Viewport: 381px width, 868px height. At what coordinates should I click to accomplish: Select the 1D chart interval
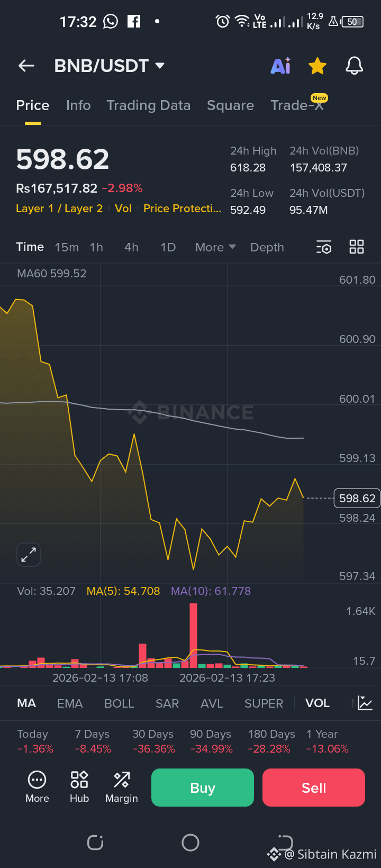pyautogui.click(x=168, y=247)
